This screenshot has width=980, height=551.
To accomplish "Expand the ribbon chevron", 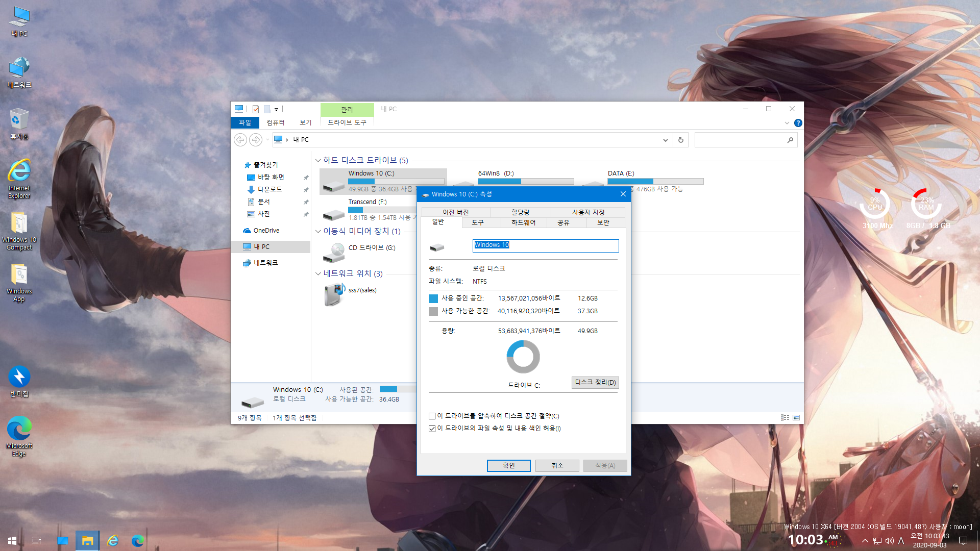I will point(787,123).
